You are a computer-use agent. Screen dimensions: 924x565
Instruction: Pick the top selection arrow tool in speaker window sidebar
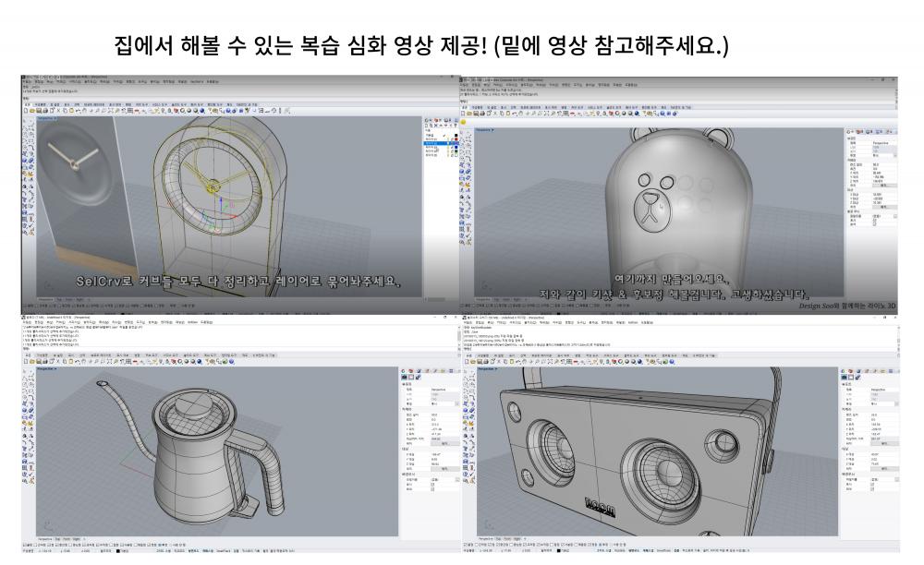464,370
